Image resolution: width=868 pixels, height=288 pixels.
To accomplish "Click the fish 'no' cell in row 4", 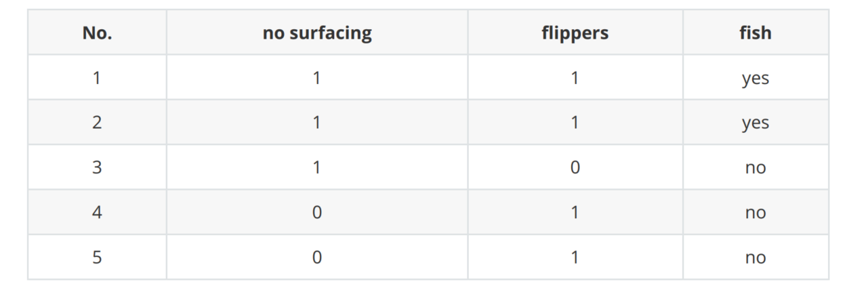I will pos(755,213).
